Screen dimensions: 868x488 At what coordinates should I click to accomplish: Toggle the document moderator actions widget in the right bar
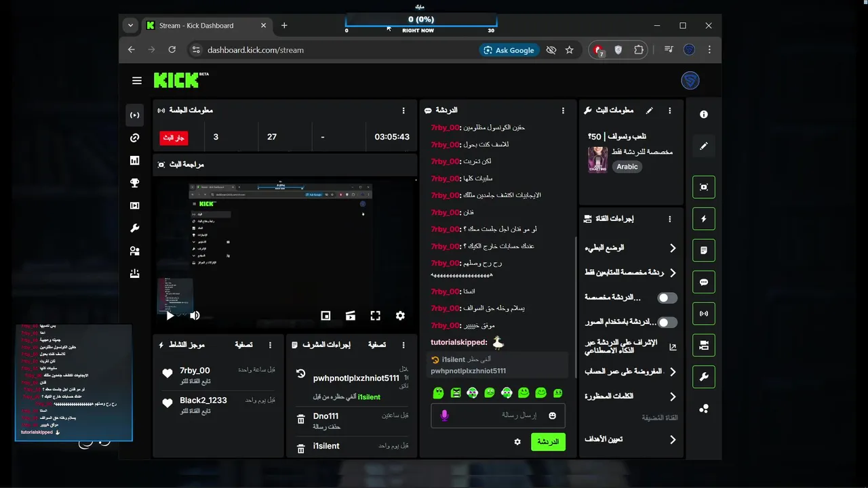(704, 250)
